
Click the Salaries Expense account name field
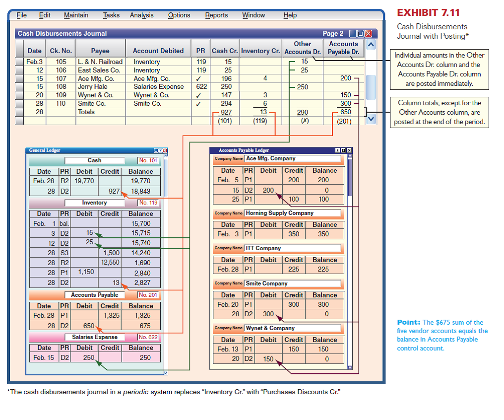[x=95, y=337]
